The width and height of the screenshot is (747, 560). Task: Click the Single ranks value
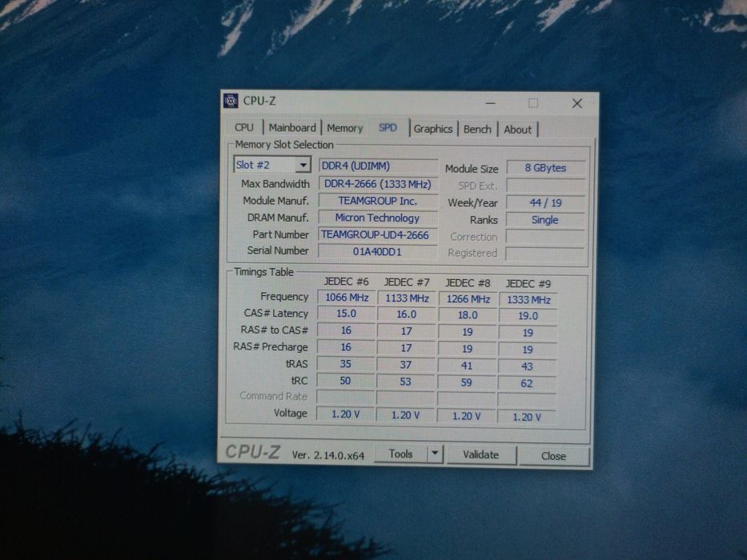pyautogui.click(x=545, y=220)
